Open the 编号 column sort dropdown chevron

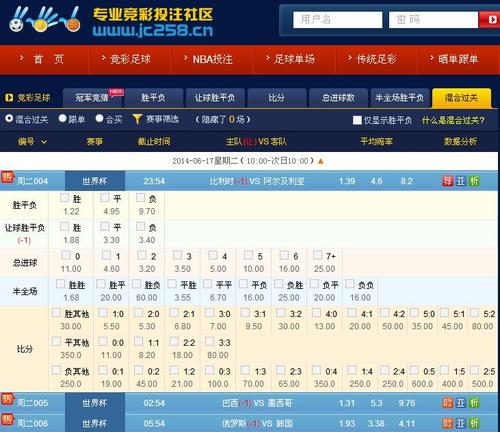click(x=44, y=142)
